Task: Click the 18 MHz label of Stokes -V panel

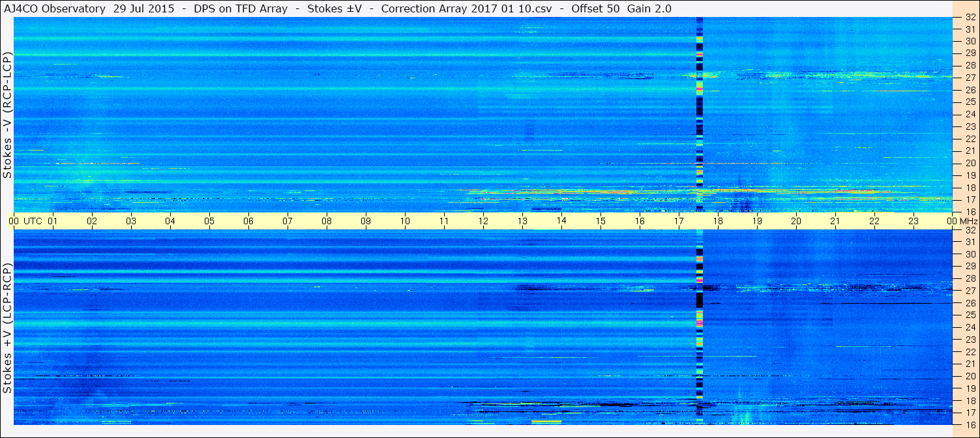Action: 970,188
